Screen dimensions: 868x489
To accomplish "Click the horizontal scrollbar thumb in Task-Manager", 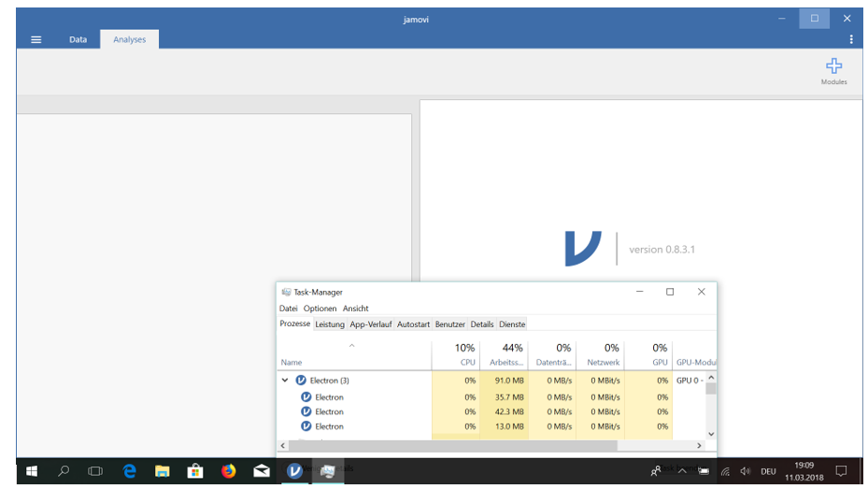I will click(453, 445).
